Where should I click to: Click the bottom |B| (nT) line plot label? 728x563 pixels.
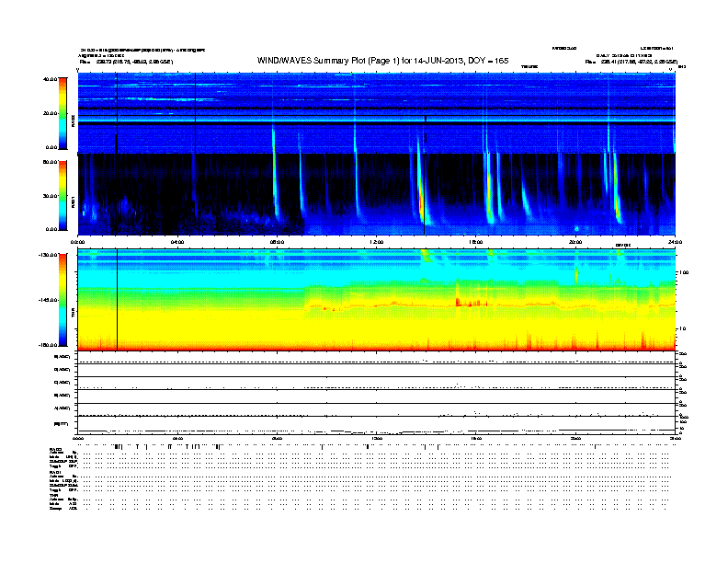point(61,424)
